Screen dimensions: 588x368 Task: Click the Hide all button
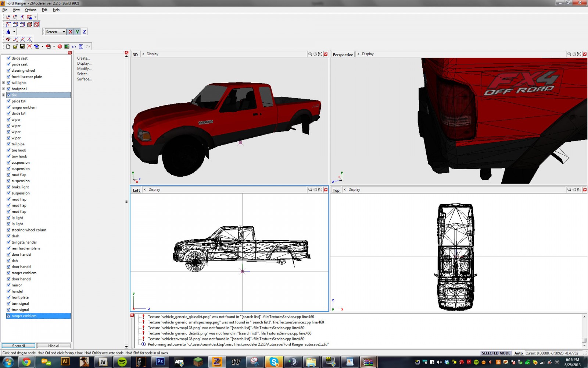(x=54, y=346)
